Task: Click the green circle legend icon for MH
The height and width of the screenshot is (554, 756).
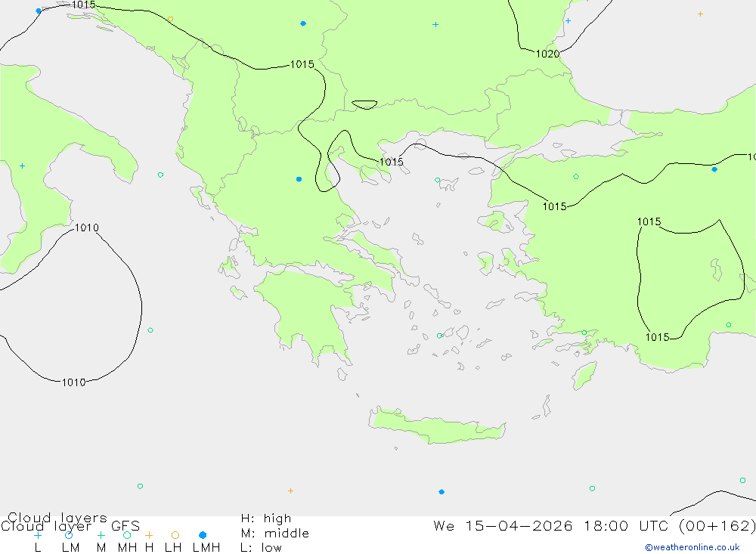Action: (127, 535)
